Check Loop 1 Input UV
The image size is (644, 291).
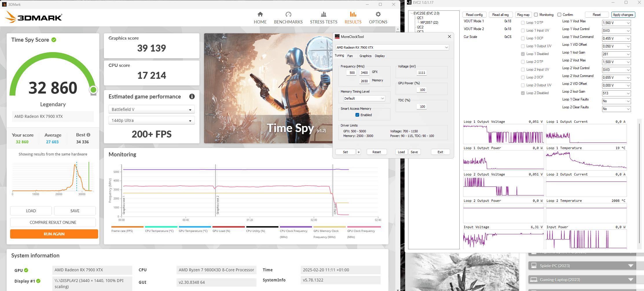(523, 30)
